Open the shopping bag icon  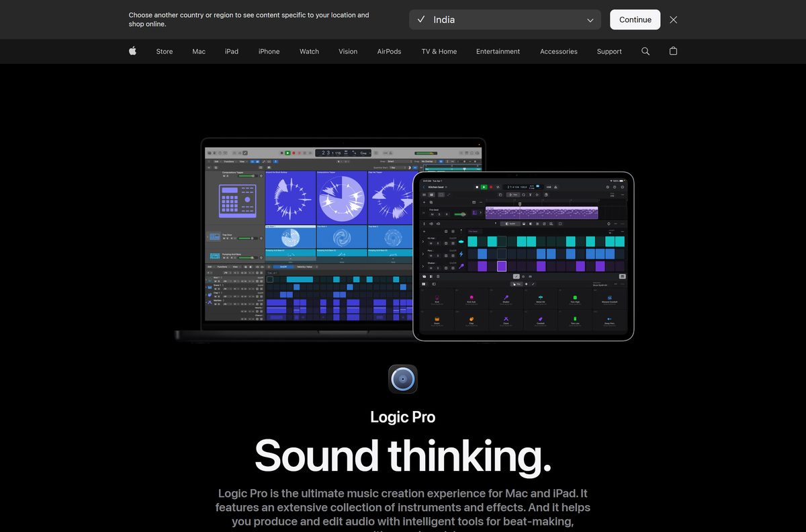674,51
